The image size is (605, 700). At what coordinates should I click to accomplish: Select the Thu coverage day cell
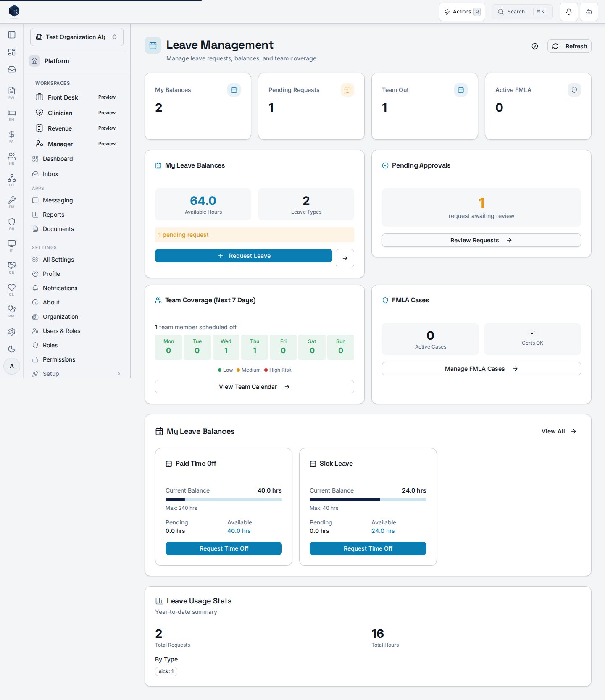pos(255,347)
